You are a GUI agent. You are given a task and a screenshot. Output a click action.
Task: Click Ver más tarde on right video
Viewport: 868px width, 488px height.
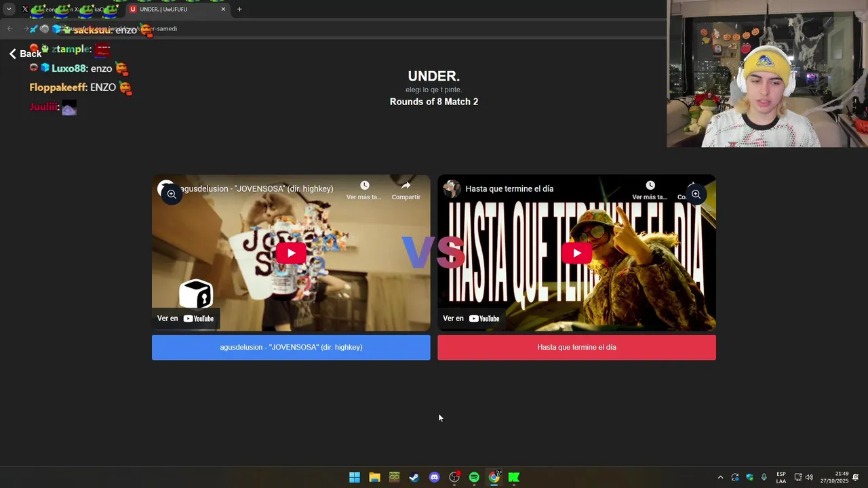[650, 190]
